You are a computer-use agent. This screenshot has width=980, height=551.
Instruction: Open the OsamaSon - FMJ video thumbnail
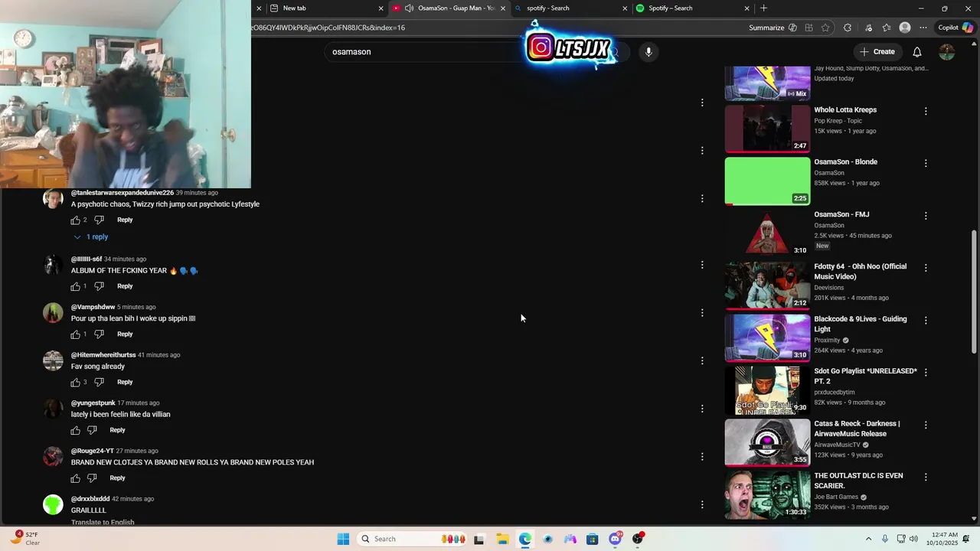tap(767, 233)
